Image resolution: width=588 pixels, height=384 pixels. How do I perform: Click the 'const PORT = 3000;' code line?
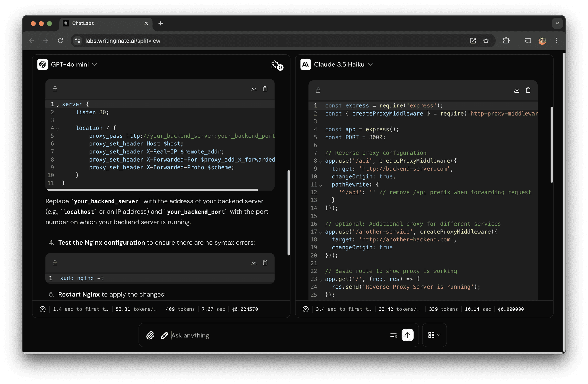355,137
